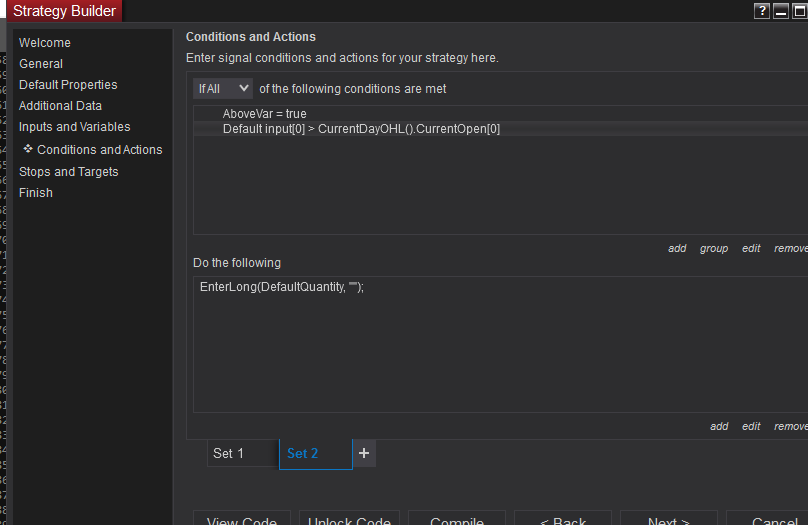Open the IfAll condition dropdown
This screenshot has width=808, height=525.
[x=223, y=89]
